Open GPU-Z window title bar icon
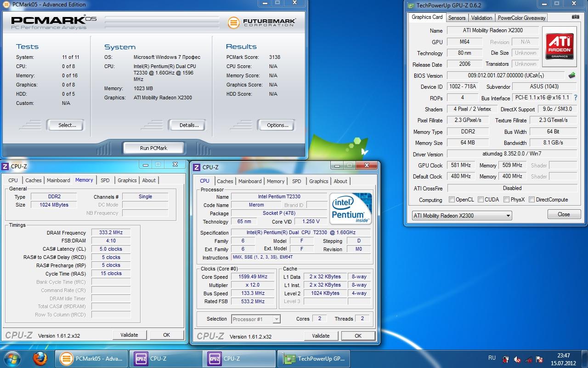This screenshot has height=368, width=588. [411, 5]
